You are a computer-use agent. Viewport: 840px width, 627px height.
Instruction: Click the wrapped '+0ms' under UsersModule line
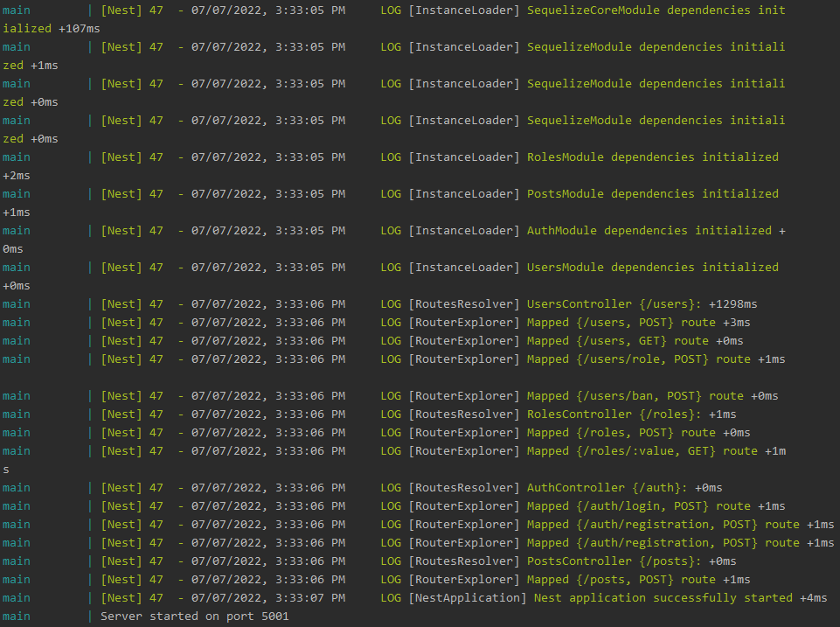pyautogui.click(x=17, y=286)
